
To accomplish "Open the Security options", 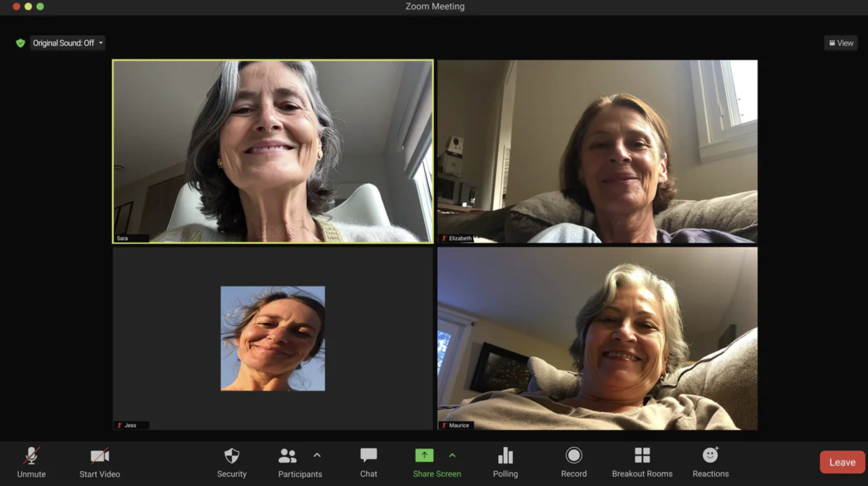I will (232, 461).
